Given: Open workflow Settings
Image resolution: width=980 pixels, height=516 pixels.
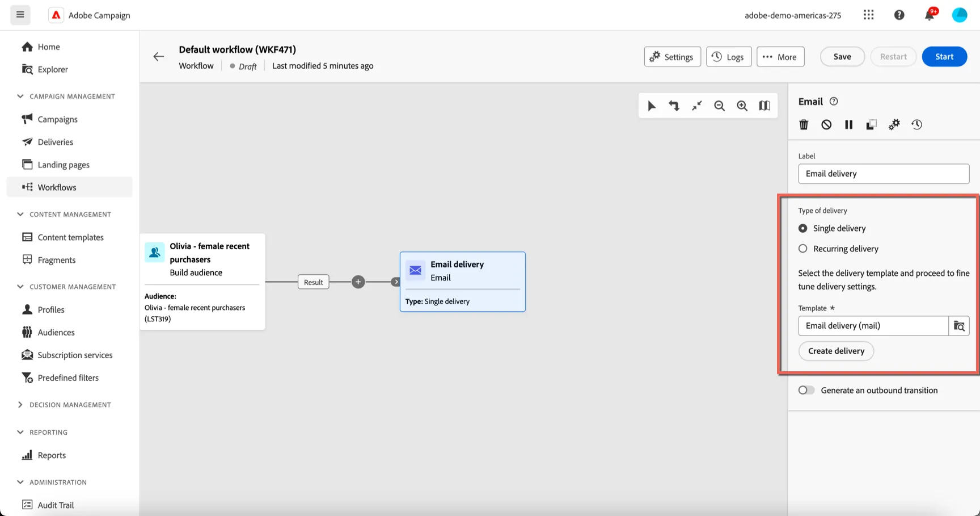Looking at the screenshot, I should [673, 57].
